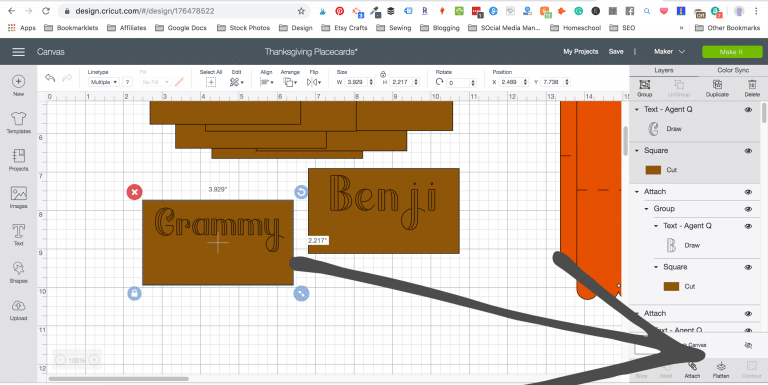Switch to the Layers tab
This screenshot has height=385, width=768.
(x=664, y=71)
